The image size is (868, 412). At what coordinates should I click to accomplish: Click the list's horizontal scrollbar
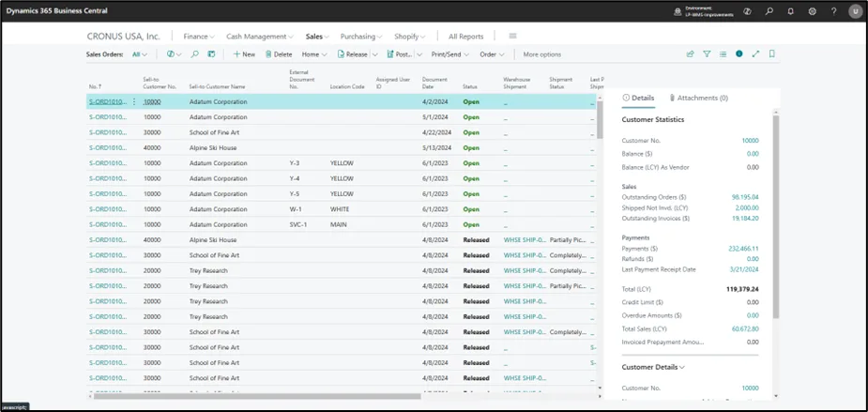[x=257, y=396]
